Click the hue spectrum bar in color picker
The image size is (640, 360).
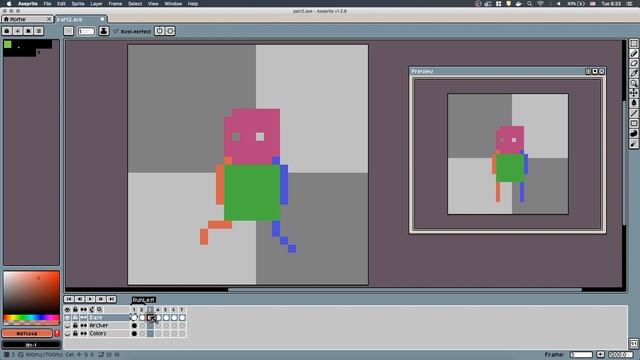click(x=31, y=317)
